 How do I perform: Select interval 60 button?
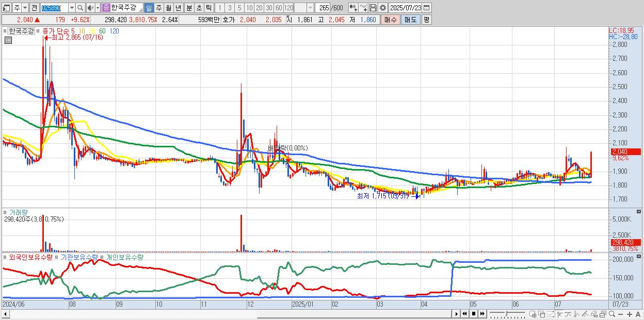[x=279, y=8]
